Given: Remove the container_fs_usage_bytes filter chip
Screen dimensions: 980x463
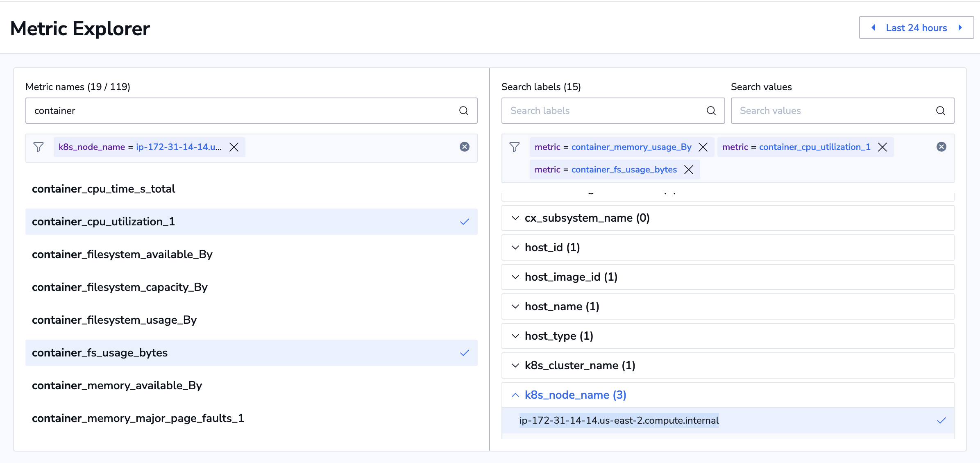Looking at the screenshot, I should tap(689, 170).
